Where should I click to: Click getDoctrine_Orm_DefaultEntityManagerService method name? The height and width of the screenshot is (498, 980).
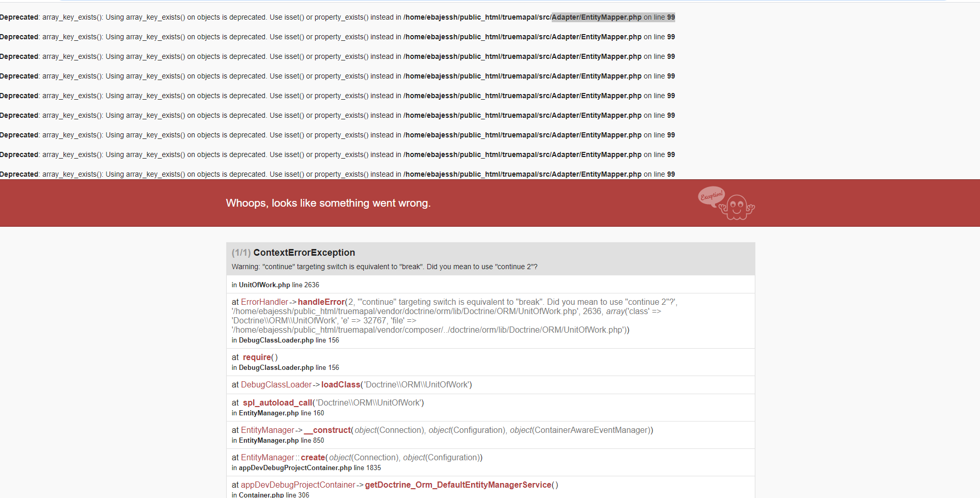pyautogui.click(x=458, y=485)
